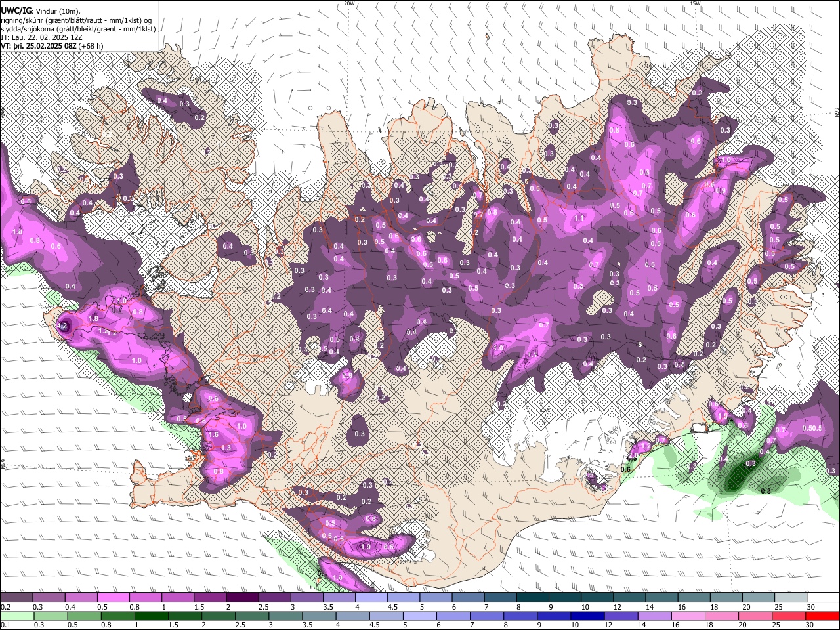Click the 'VT: þri. 25.02.2025 08Z' valid time
840x630 pixels.
pyautogui.click(x=39, y=46)
